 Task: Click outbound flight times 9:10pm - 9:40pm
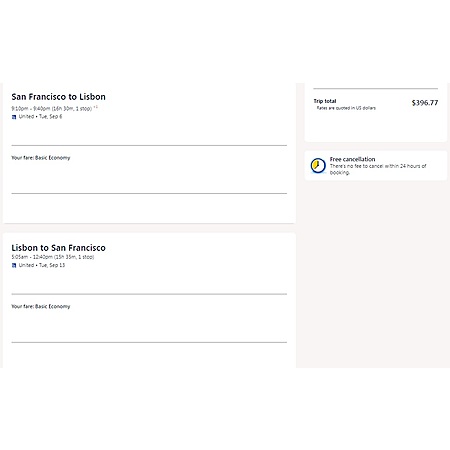point(31,109)
